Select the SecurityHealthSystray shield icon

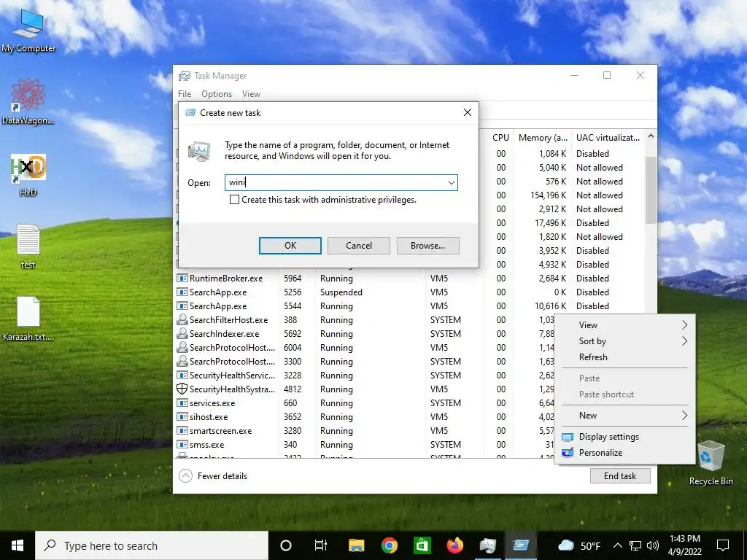point(182,389)
